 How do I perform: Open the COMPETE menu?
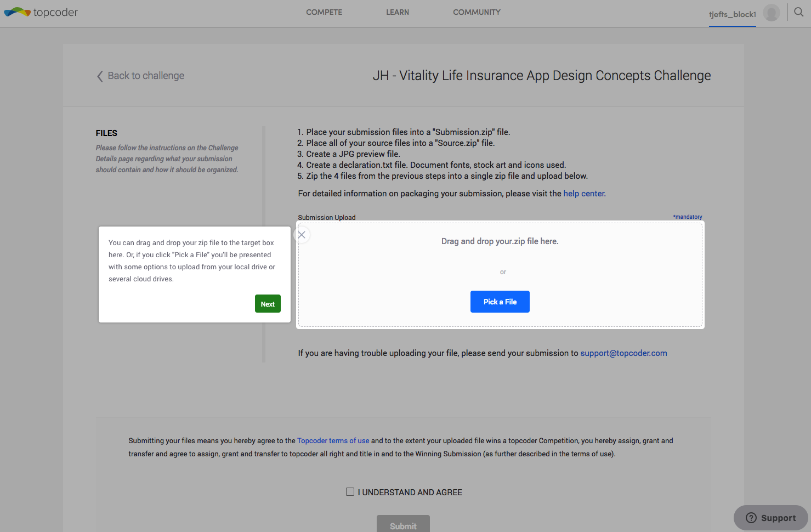click(x=324, y=12)
